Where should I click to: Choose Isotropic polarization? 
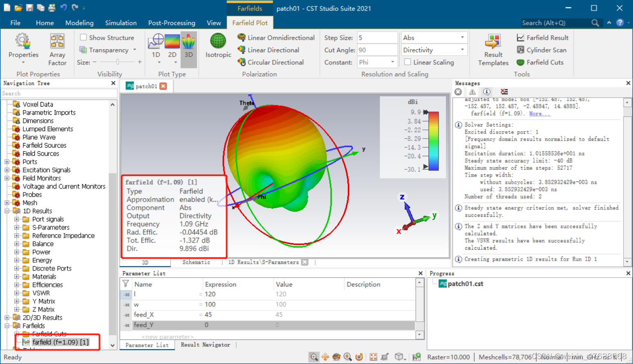point(218,45)
